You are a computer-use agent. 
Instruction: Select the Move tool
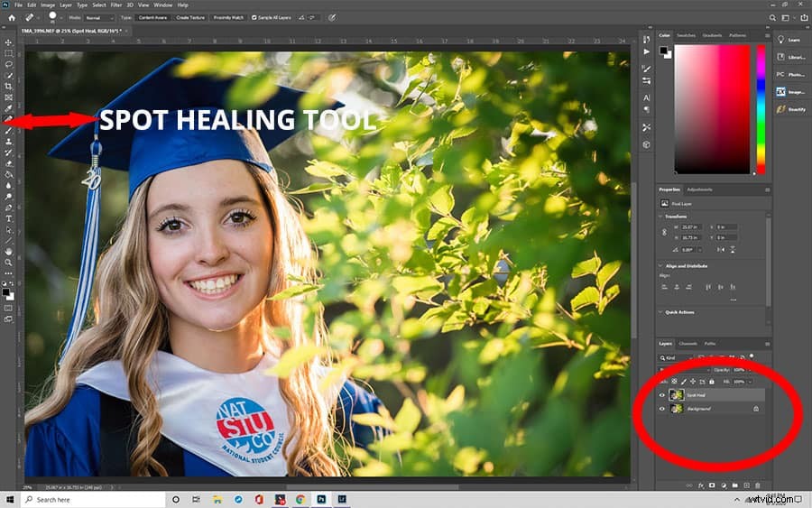(8, 42)
